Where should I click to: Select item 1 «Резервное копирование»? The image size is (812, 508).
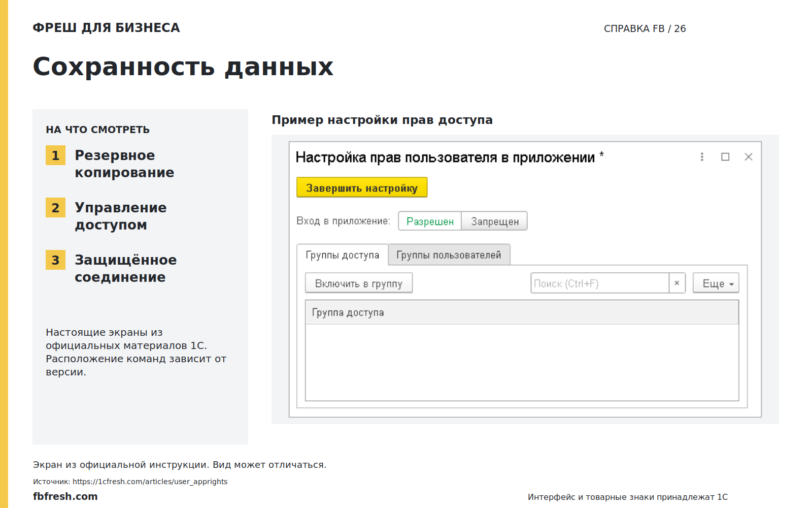tap(124, 164)
